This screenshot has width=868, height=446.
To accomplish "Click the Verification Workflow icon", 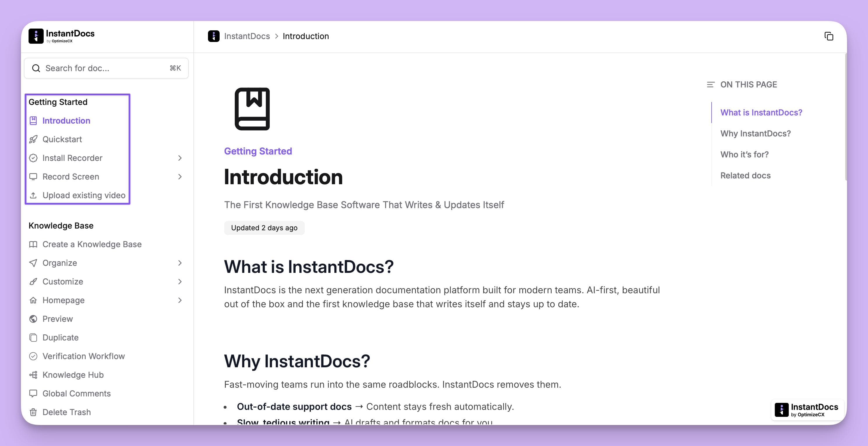I will point(33,356).
